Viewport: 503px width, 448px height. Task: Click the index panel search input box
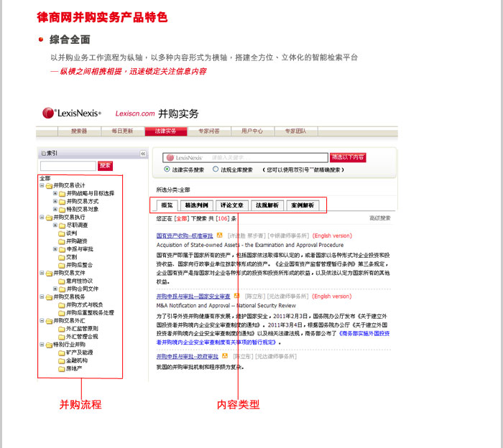click(x=68, y=166)
